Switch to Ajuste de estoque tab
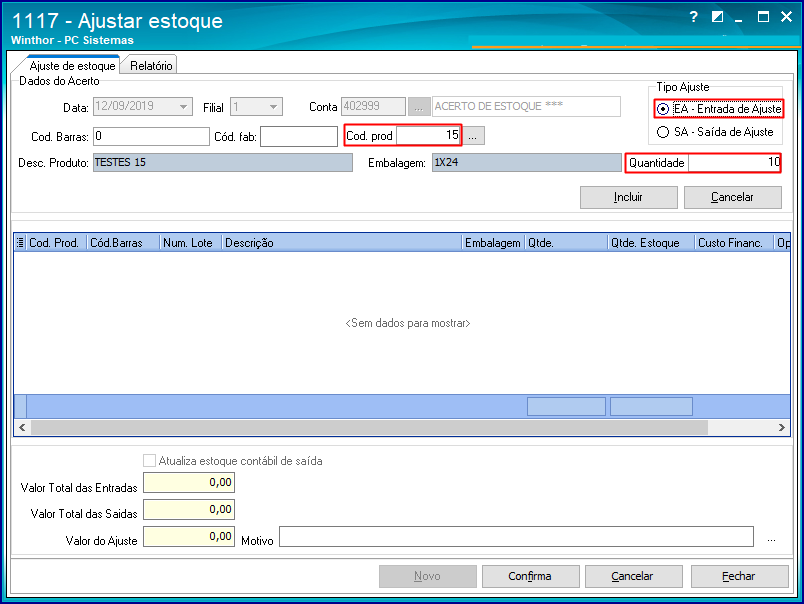The height and width of the screenshot is (604, 804). coord(72,66)
